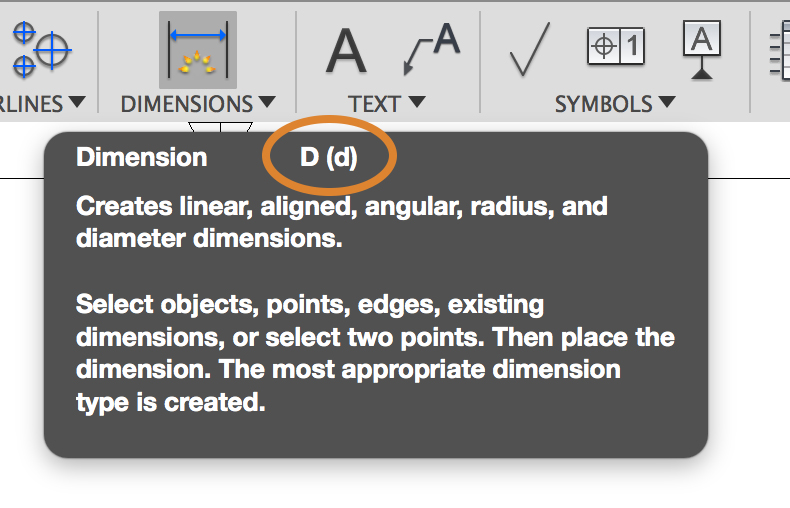This screenshot has height=508, width=790.
Task: Expand the SYMBOLS dropdown arrow
Action: 666,103
